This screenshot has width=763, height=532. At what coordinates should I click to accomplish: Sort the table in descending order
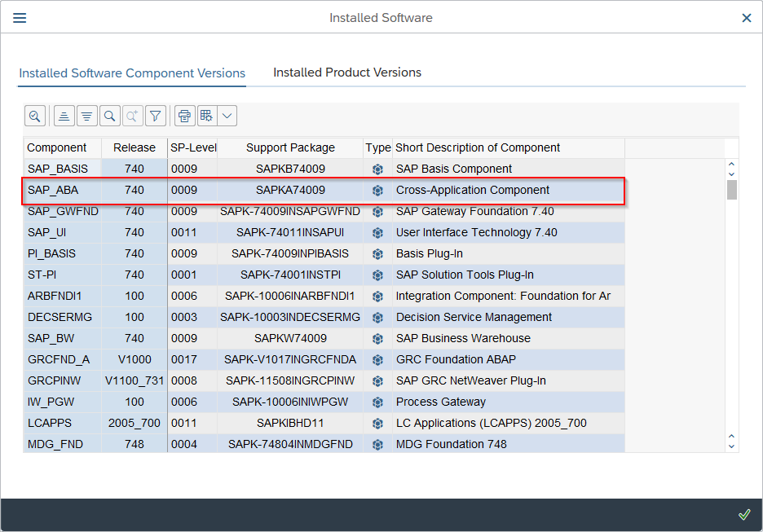87,116
